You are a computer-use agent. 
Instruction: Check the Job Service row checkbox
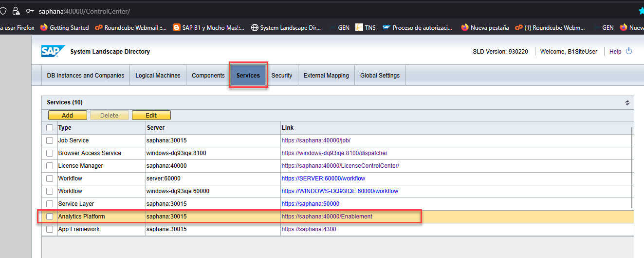(x=50, y=140)
